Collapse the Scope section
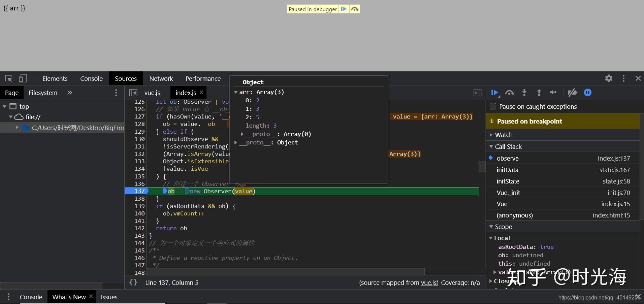 pos(492,227)
